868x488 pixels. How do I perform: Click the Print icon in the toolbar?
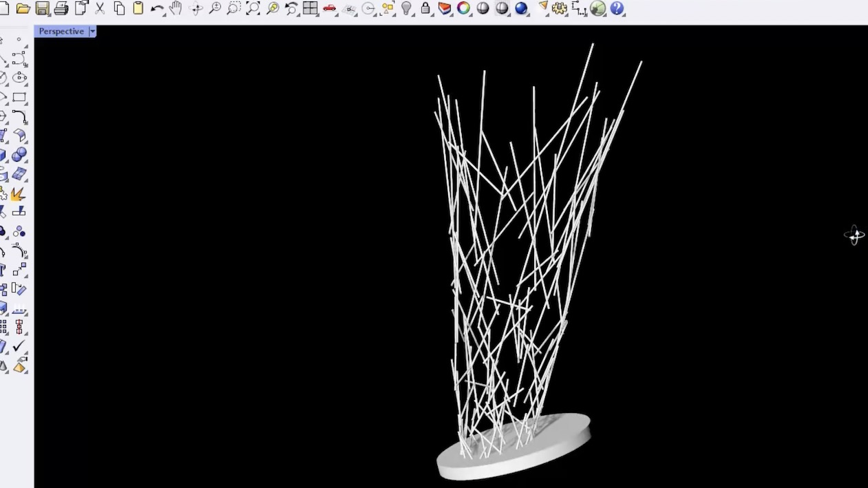pyautogui.click(x=61, y=9)
